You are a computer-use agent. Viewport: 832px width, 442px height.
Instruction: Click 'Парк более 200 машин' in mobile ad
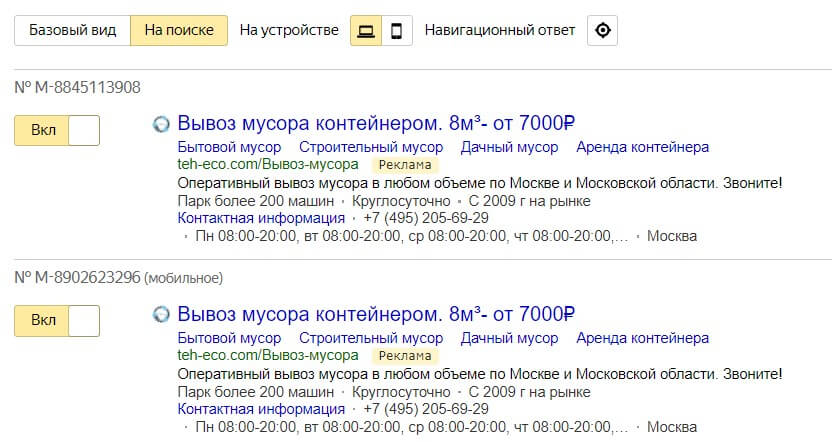tap(256, 392)
